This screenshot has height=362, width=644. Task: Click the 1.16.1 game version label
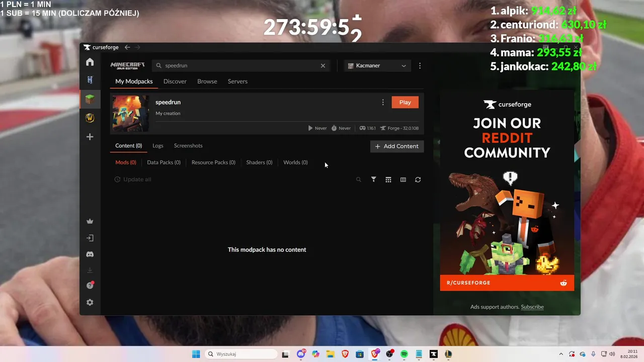click(367, 128)
